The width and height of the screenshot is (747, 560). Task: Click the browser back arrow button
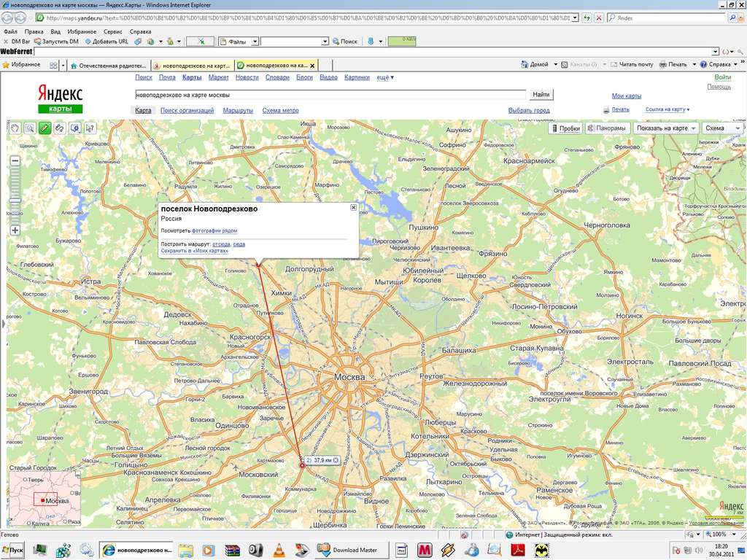click(7, 17)
